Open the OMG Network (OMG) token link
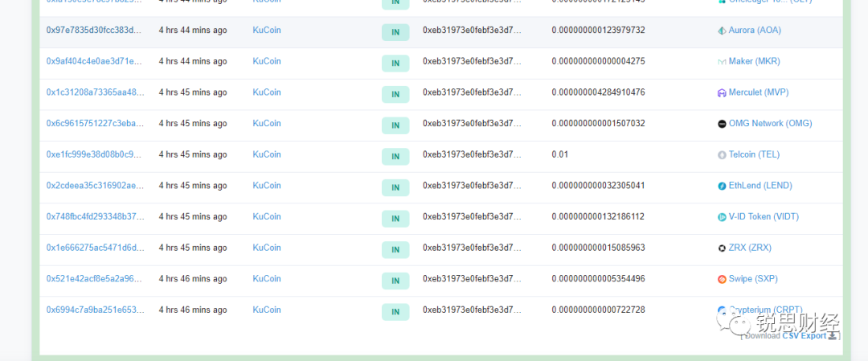This screenshot has height=361, width=868. [770, 123]
